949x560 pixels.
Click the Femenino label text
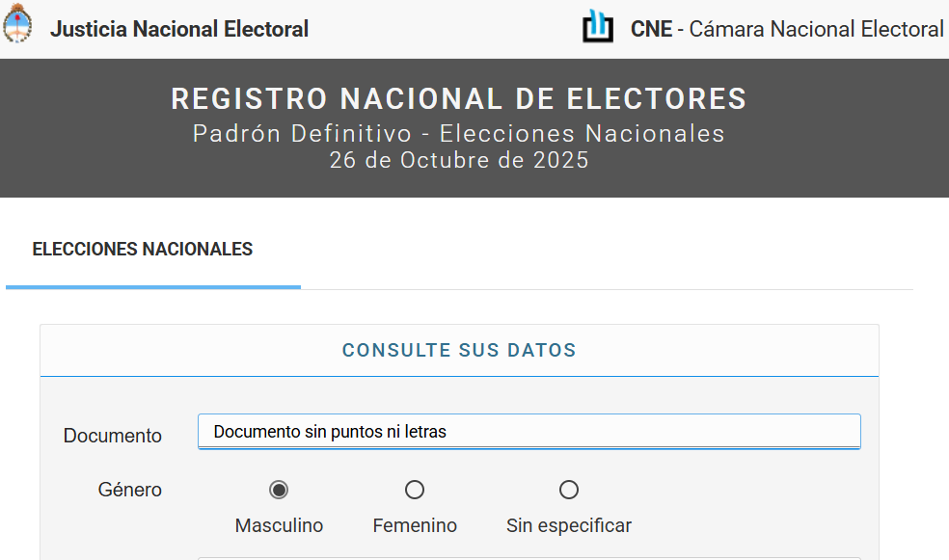415,525
